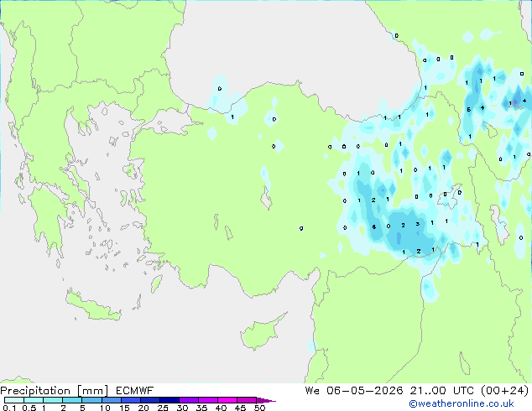Click legend tick label '10'

click(x=105, y=408)
